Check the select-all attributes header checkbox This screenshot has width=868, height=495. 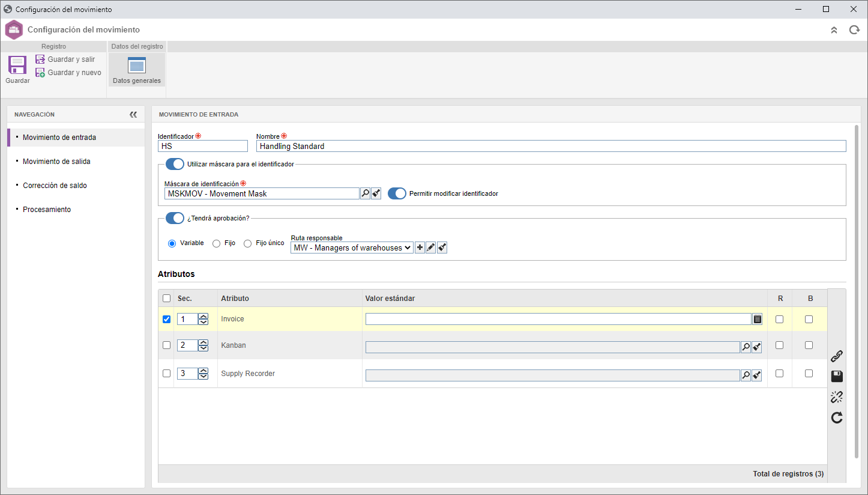tap(166, 299)
